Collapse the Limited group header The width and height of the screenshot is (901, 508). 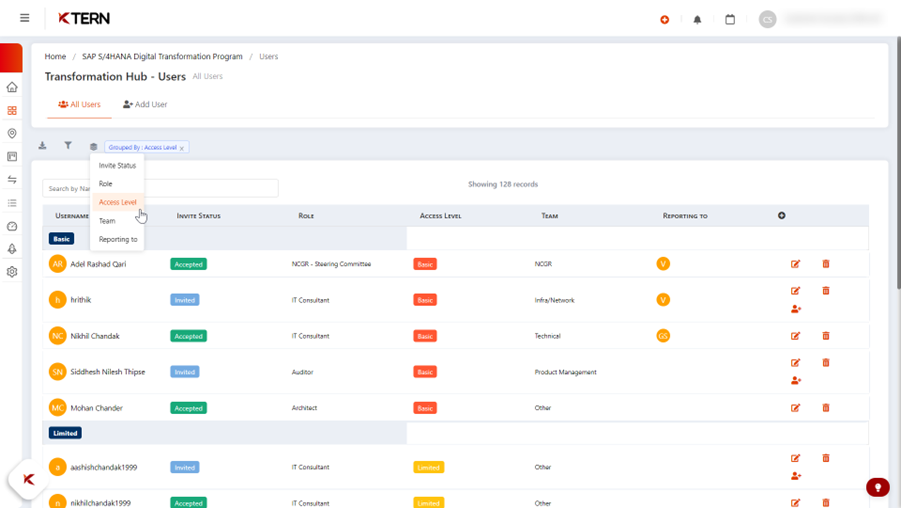click(x=65, y=433)
